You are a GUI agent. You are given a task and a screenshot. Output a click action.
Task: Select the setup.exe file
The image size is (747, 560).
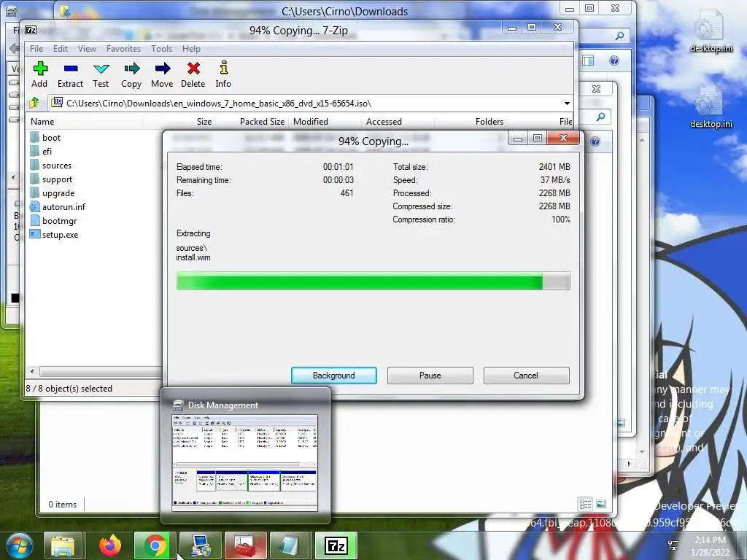point(54,234)
